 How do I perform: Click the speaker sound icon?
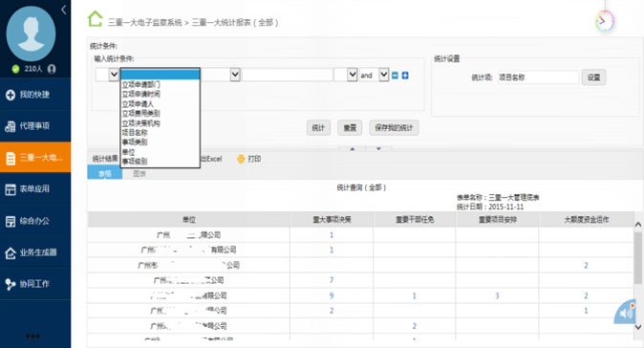626,314
